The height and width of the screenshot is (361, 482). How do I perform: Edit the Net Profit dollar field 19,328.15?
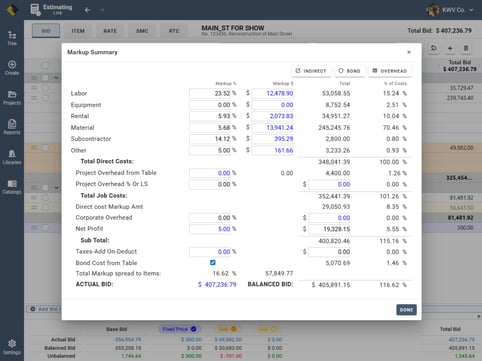(x=330, y=229)
